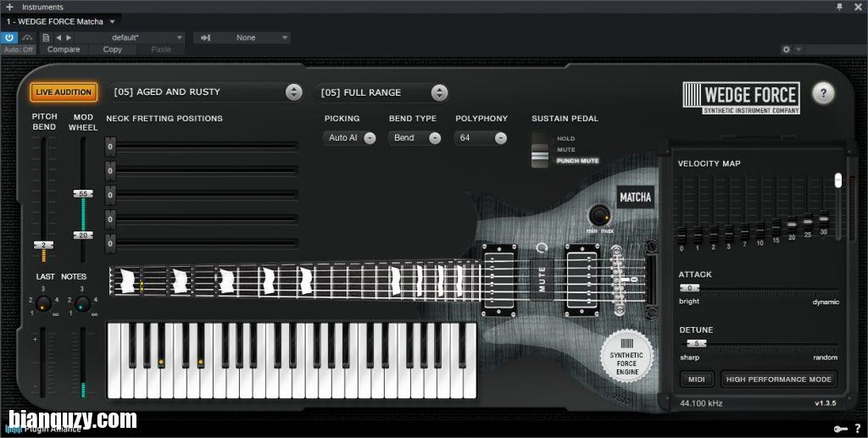Go to next preset arrow

(x=69, y=37)
